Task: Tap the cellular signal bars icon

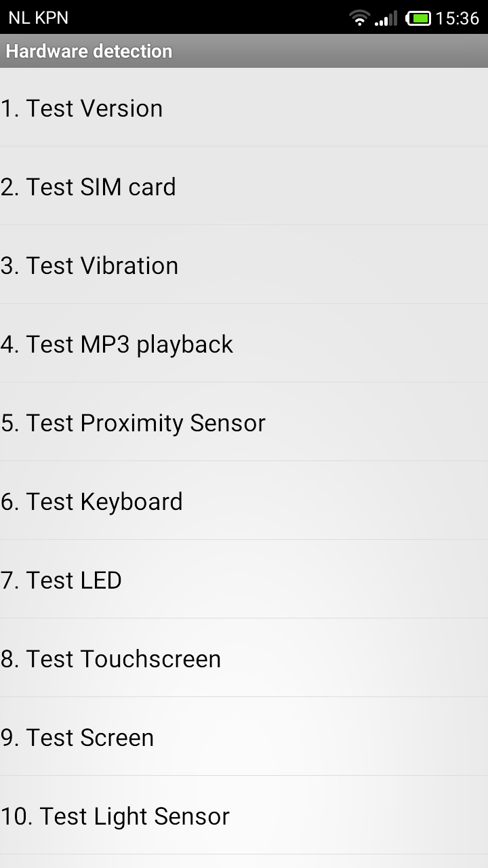Action: pos(386,18)
